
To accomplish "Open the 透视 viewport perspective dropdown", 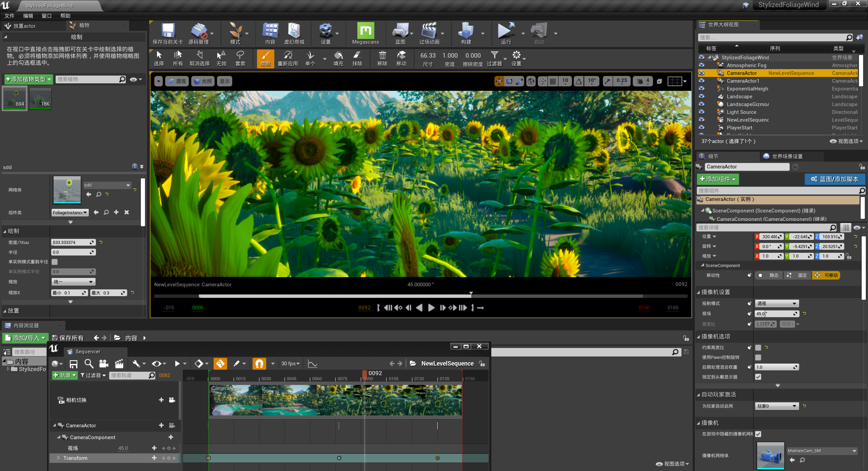I will tap(177, 81).
